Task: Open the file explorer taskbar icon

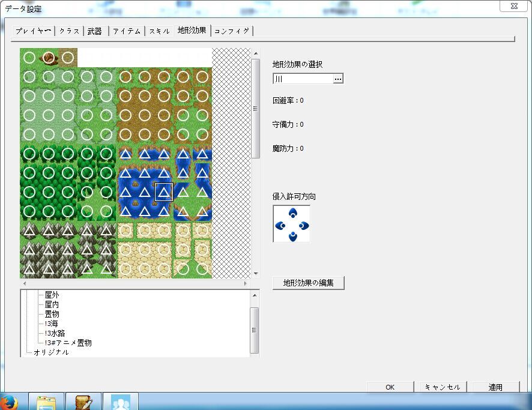Action: pyautogui.click(x=46, y=402)
